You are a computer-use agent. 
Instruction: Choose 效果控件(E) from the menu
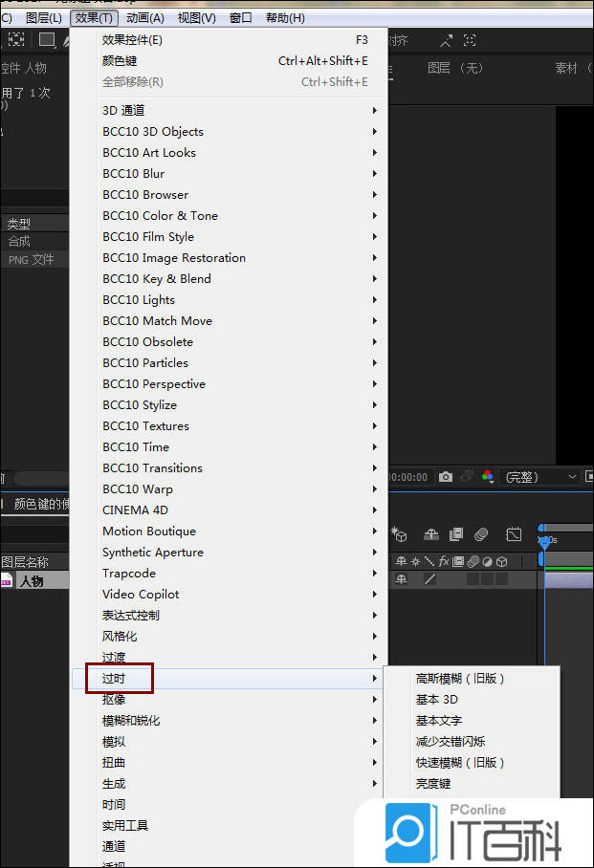tap(230, 40)
